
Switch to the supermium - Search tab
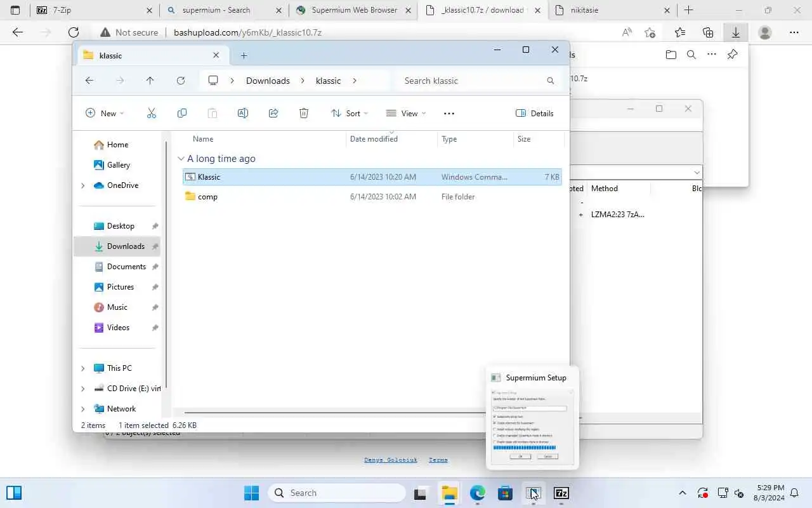pyautogui.click(x=223, y=10)
